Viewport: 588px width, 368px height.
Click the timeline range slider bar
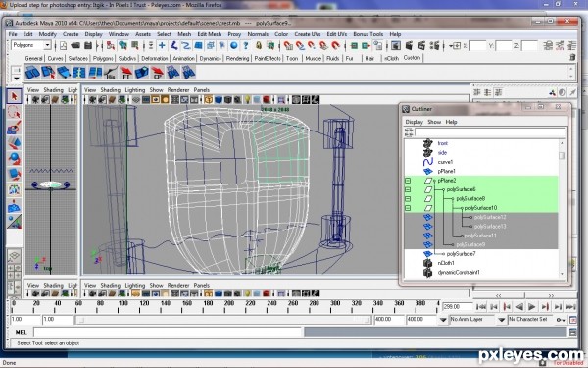coord(223,320)
